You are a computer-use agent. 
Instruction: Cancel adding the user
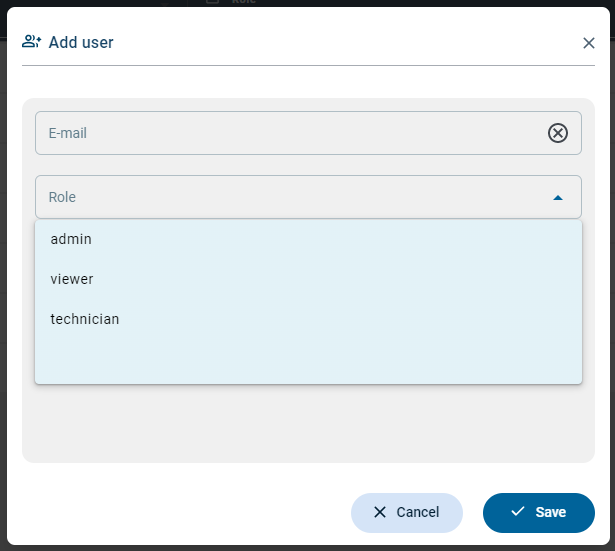[x=407, y=513]
